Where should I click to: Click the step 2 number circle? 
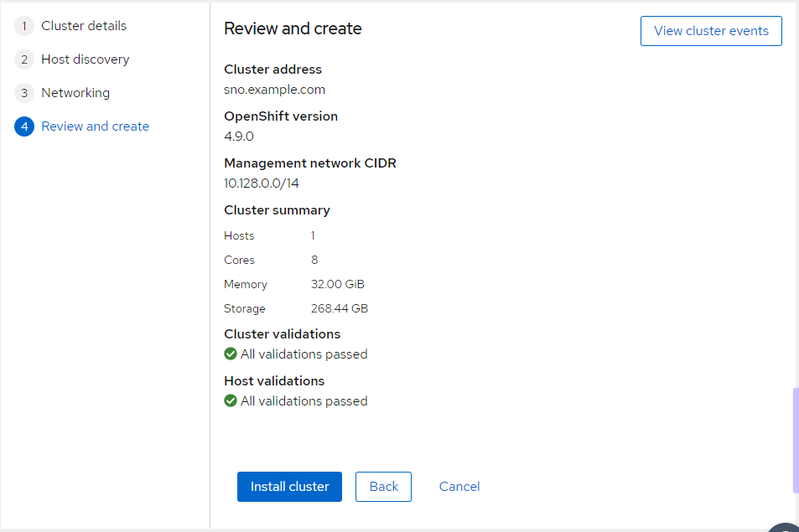tap(24, 59)
